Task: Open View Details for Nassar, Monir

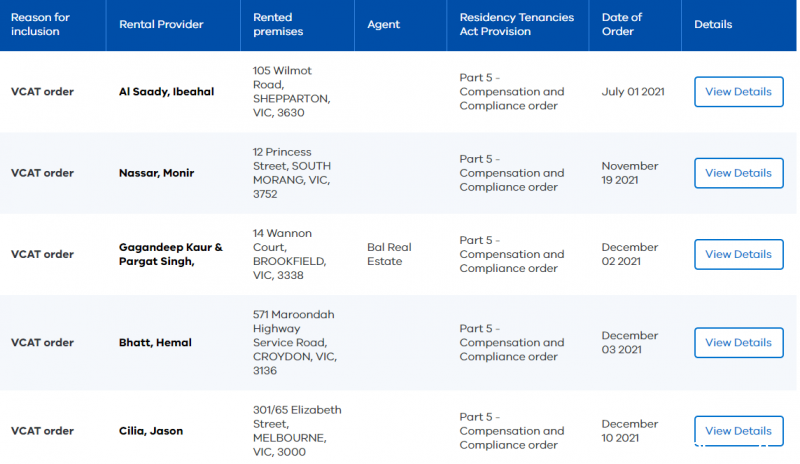Action: [x=738, y=173]
